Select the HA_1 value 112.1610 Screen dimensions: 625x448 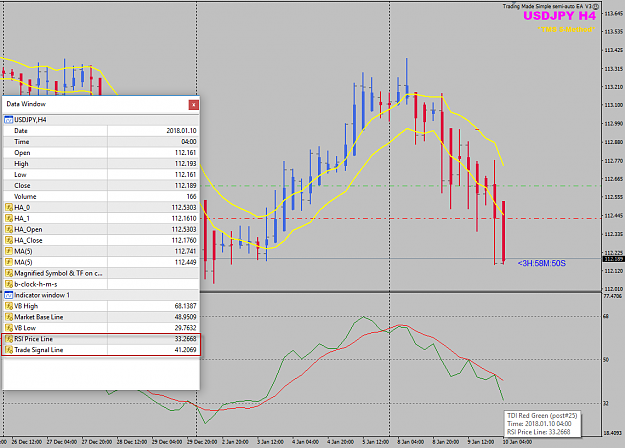pyautogui.click(x=184, y=218)
